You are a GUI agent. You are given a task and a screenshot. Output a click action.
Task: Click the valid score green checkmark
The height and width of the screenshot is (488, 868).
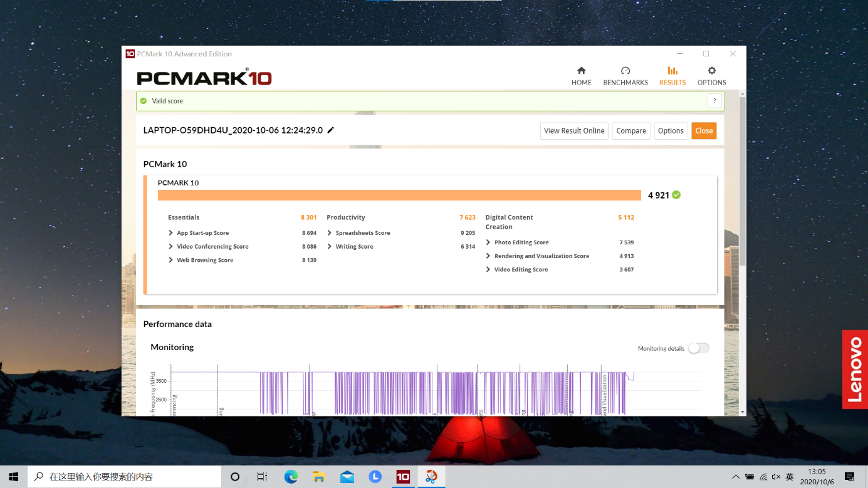[676, 195]
